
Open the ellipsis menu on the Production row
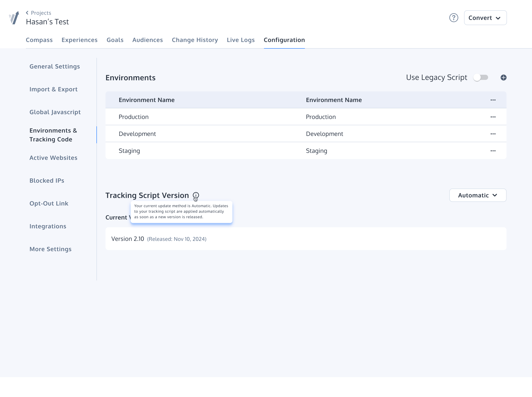(x=493, y=117)
